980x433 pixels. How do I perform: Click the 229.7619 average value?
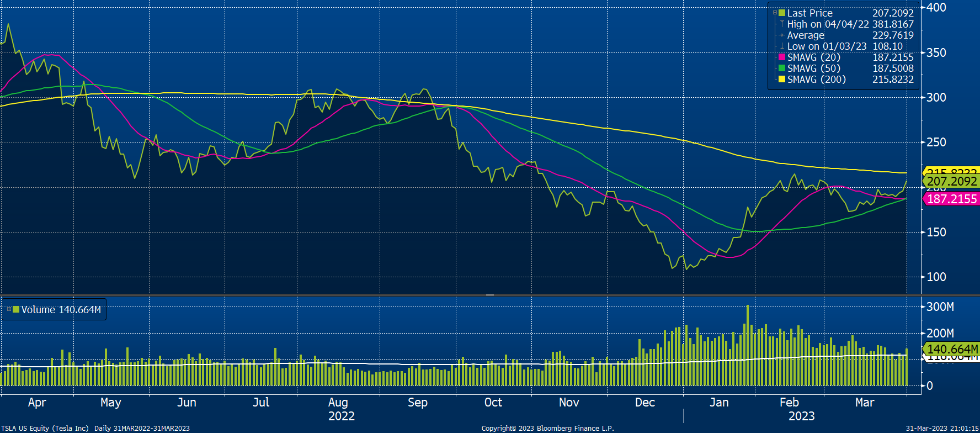tap(893, 35)
